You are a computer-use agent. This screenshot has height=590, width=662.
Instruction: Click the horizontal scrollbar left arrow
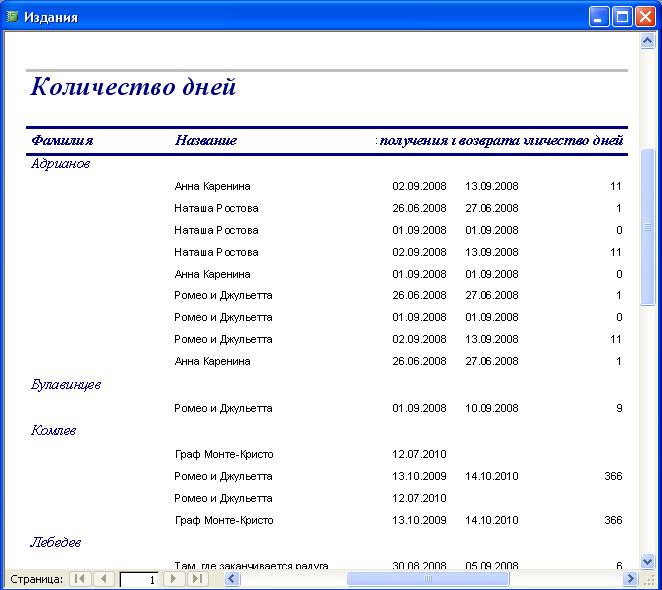[x=231, y=578]
